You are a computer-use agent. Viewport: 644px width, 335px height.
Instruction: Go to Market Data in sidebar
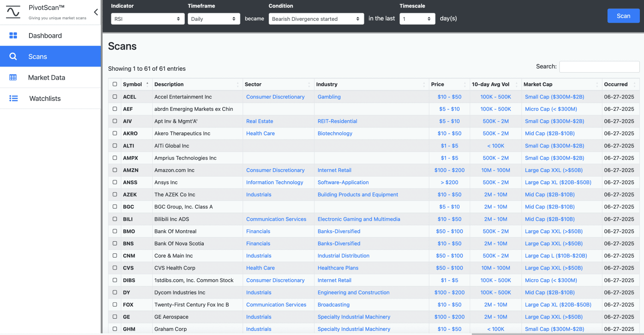click(50, 78)
